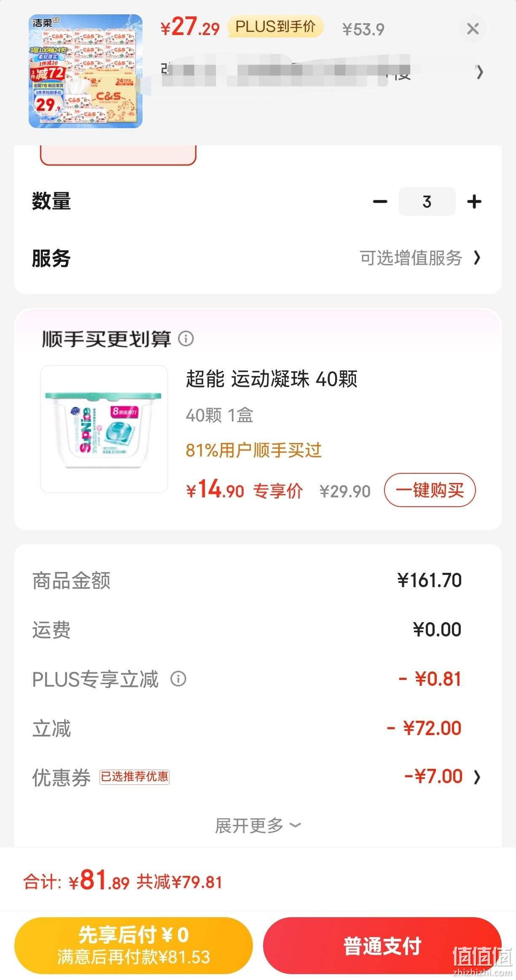Pay with 先享后付 ¥0 option
Screen dimensions: 516x980
(x=134, y=945)
